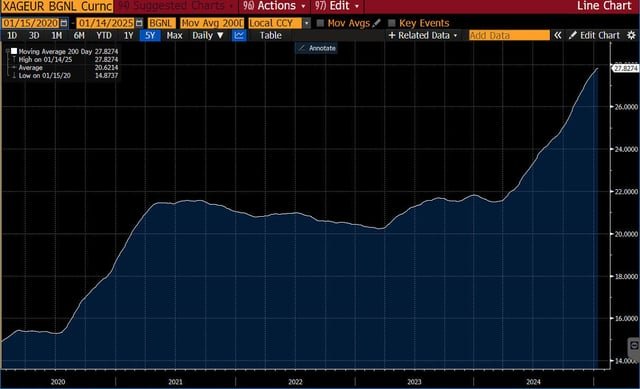Click the 16.0000 price axis label
The width and height of the screenshot is (640, 389).
click(626, 318)
